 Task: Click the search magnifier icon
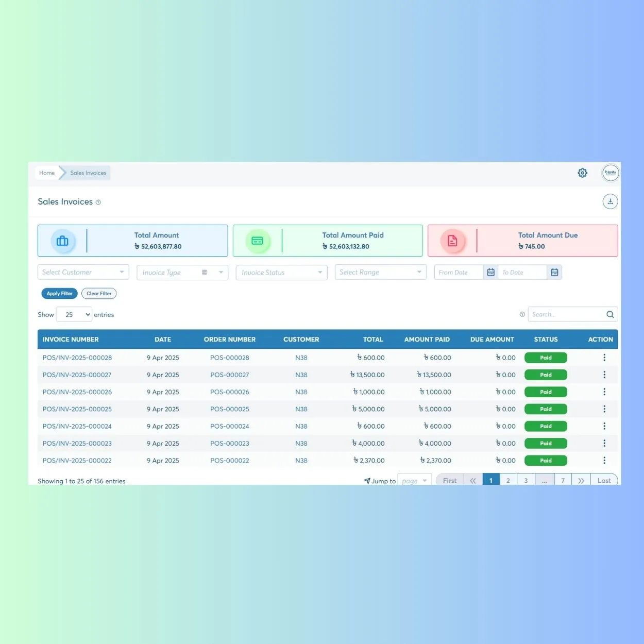pyautogui.click(x=610, y=314)
